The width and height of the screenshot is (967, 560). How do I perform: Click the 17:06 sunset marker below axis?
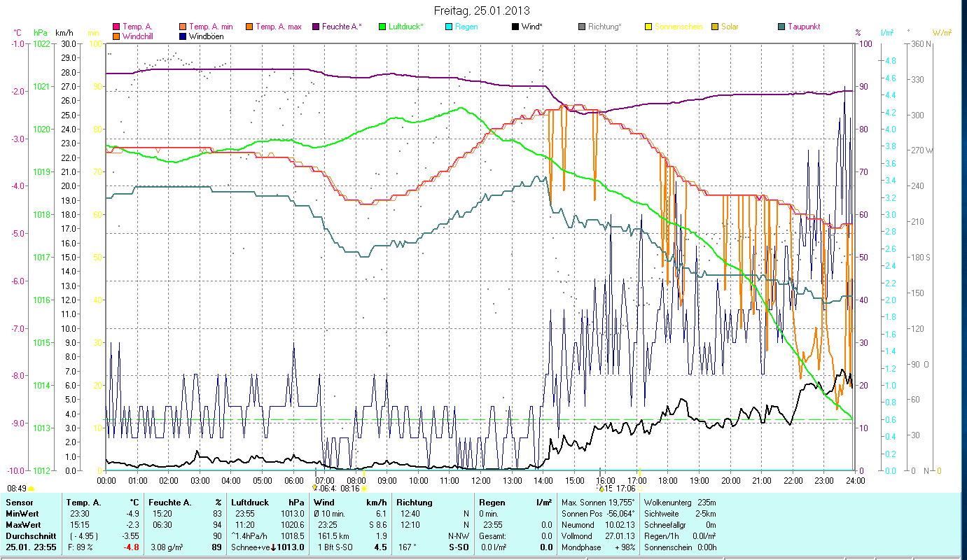coord(625,489)
